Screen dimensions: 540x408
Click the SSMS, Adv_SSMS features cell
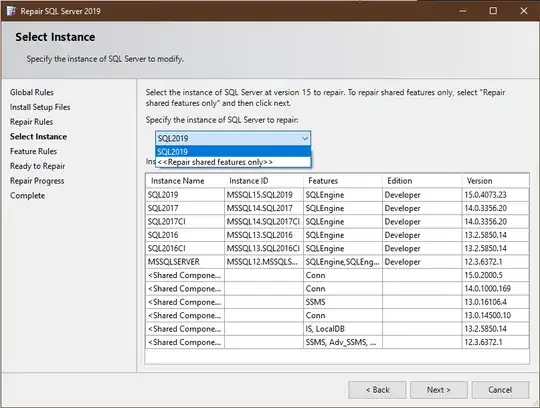pyautogui.click(x=343, y=343)
